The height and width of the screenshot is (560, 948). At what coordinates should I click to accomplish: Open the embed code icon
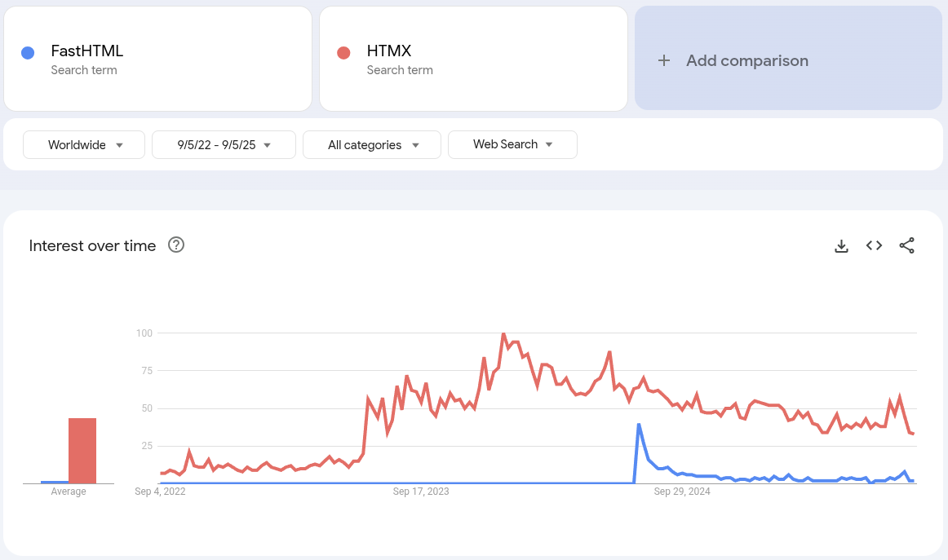point(874,245)
